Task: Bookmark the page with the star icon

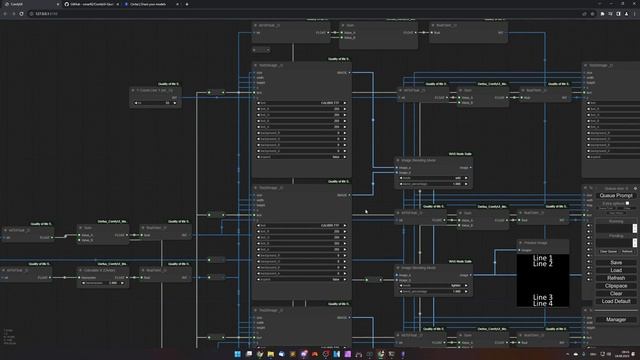Action: click(592, 13)
